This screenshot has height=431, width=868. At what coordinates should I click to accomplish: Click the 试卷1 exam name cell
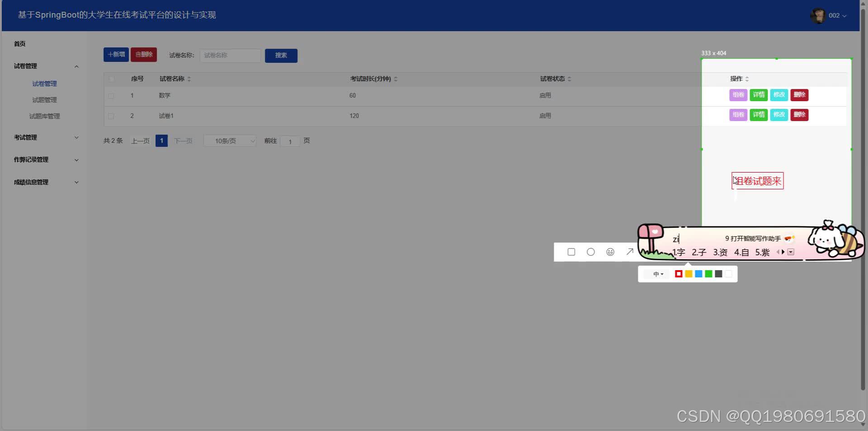(166, 116)
